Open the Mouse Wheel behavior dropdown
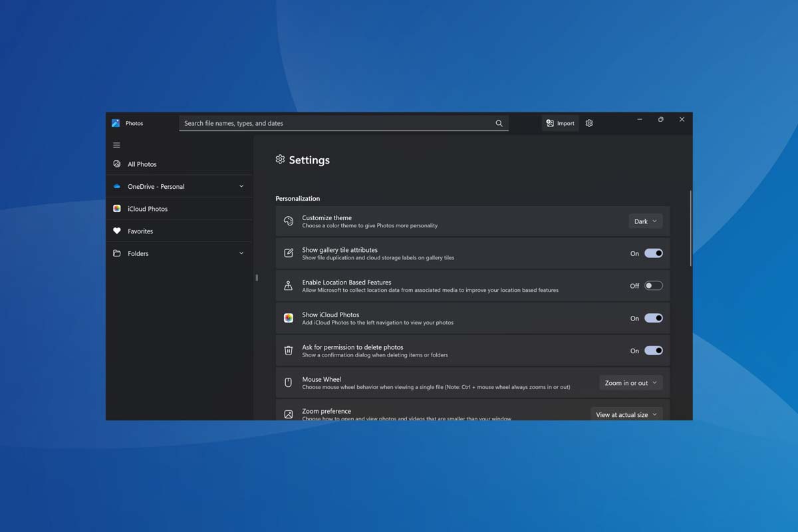The image size is (798, 532). pyautogui.click(x=630, y=382)
